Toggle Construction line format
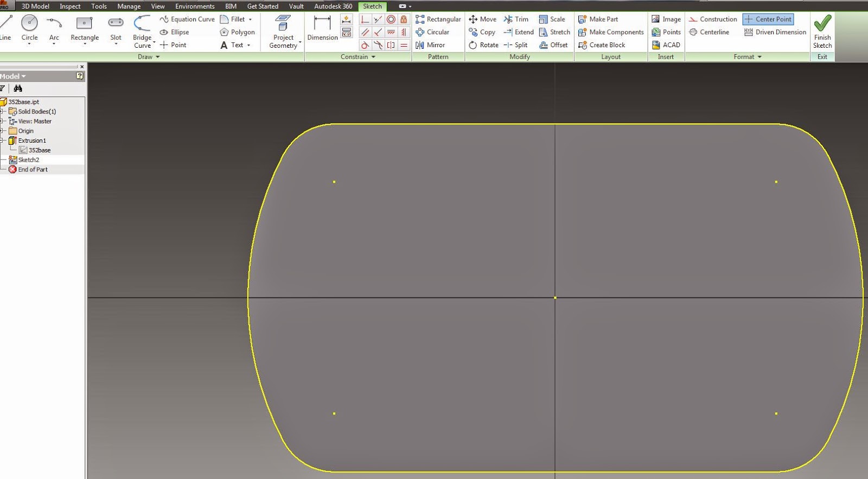 [713, 19]
